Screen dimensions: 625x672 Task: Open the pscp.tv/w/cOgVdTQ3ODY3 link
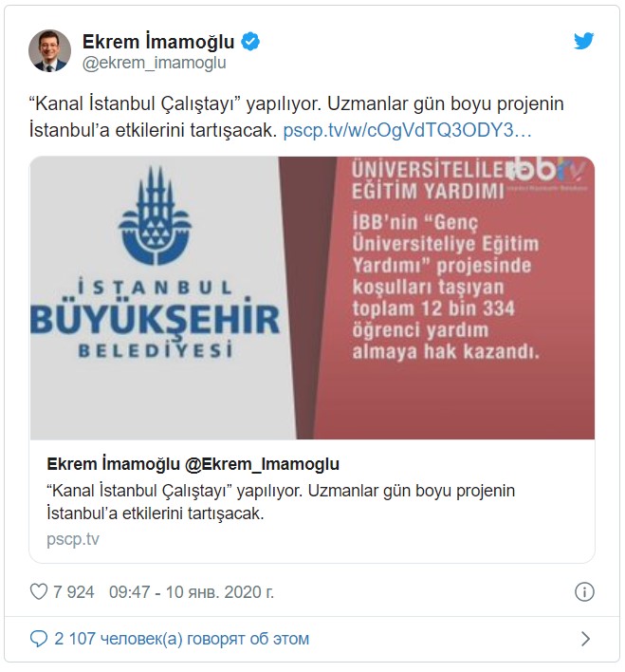tap(408, 131)
